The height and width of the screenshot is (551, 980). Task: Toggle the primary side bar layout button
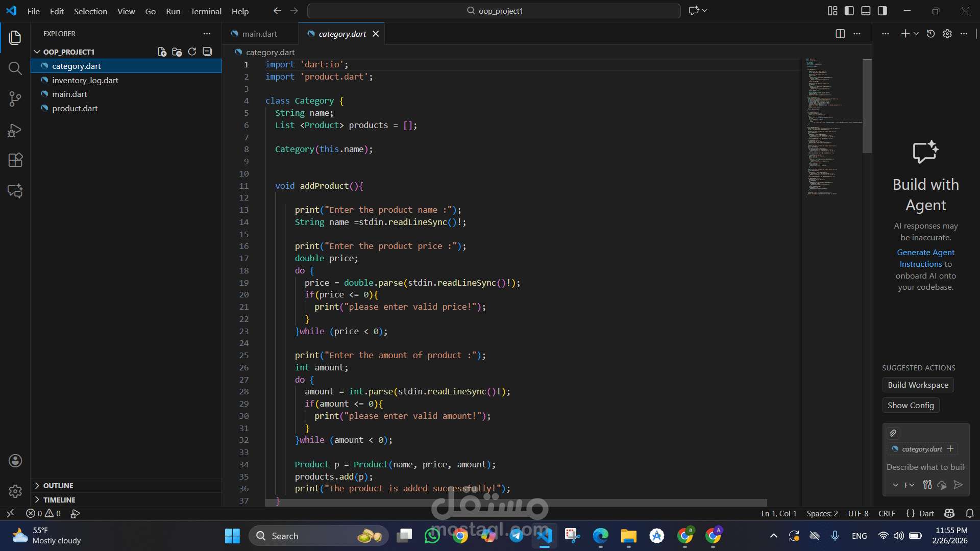tap(849, 11)
